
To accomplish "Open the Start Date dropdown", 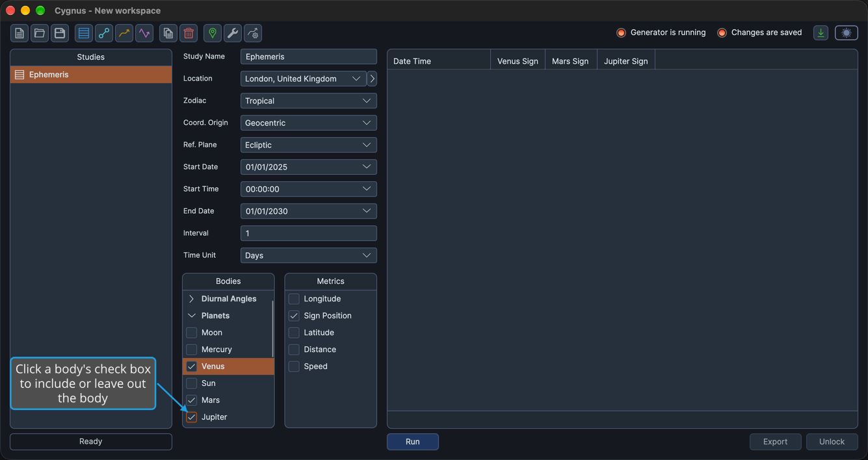I will [x=309, y=167].
